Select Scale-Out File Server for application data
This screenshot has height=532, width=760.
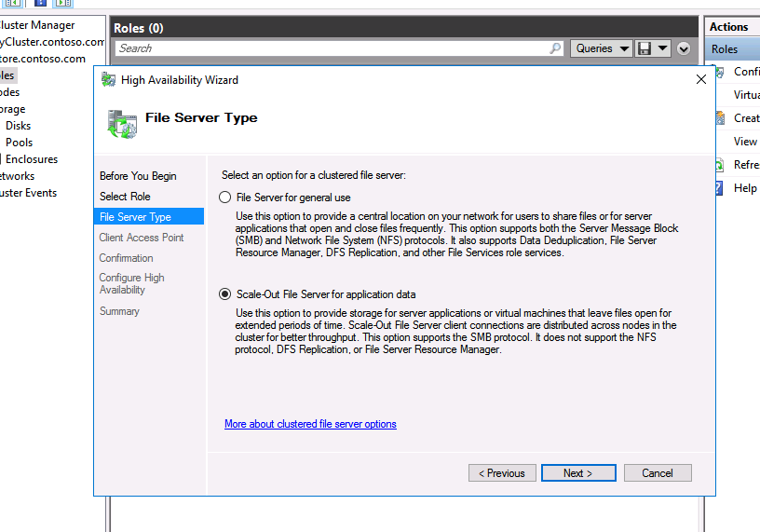click(224, 294)
